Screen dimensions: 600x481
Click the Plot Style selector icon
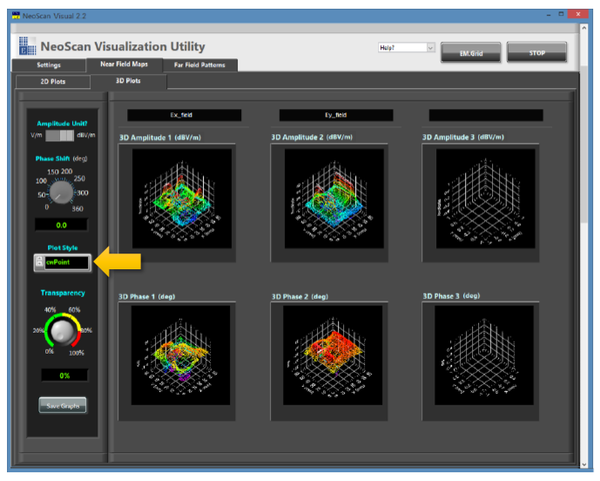pos(39,262)
